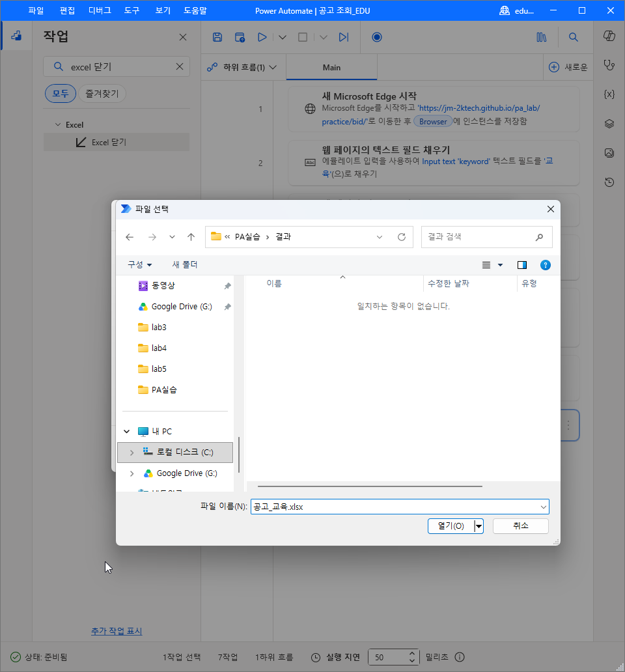The height and width of the screenshot is (672, 625).
Task: Click the Recorder circle icon
Action: [376, 37]
